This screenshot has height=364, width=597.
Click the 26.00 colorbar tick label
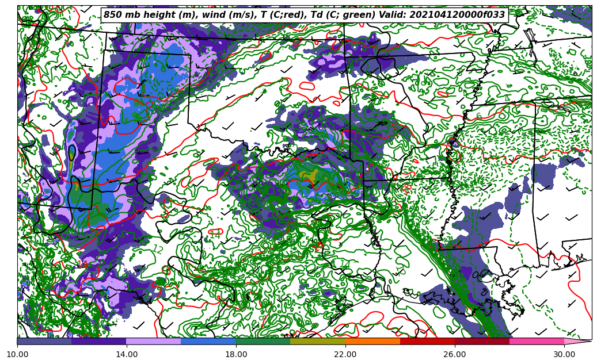(x=455, y=354)
